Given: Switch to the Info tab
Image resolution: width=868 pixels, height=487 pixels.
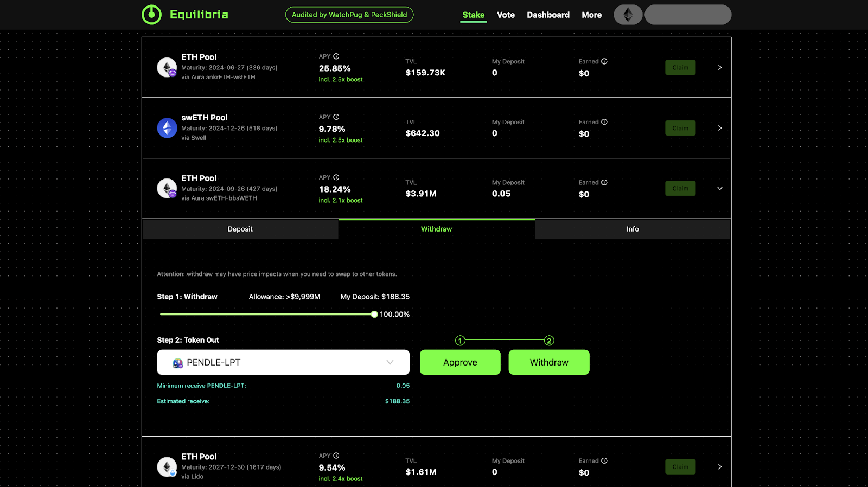Looking at the screenshot, I should [x=633, y=229].
